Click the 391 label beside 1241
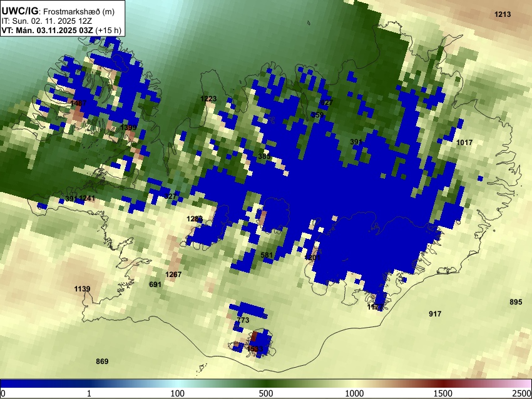 pyautogui.click(x=71, y=198)
